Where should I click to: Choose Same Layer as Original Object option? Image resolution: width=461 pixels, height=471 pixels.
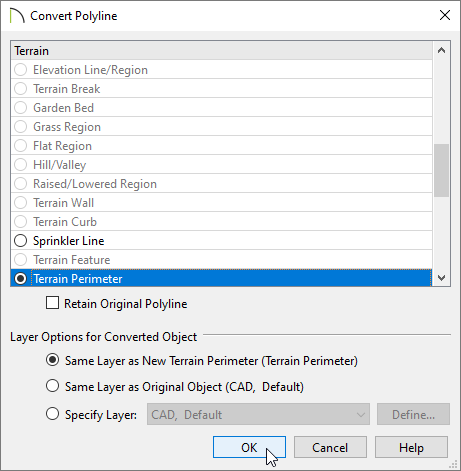point(53,386)
